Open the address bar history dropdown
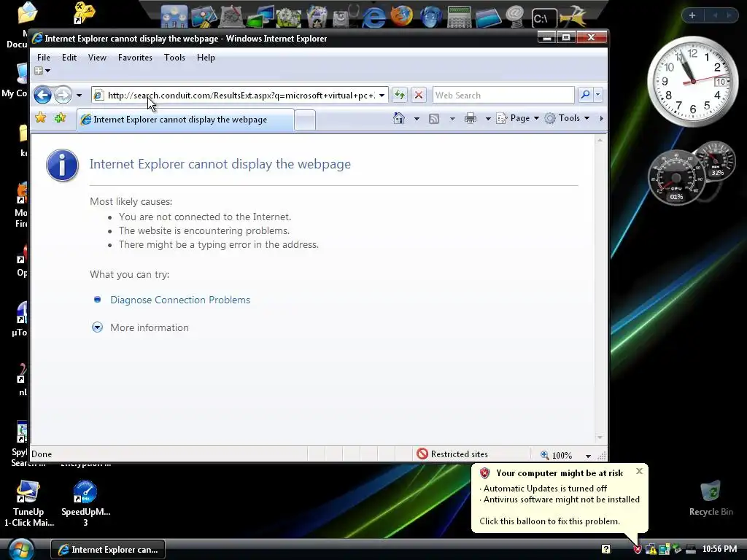The width and height of the screenshot is (747, 560). click(382, 96)
